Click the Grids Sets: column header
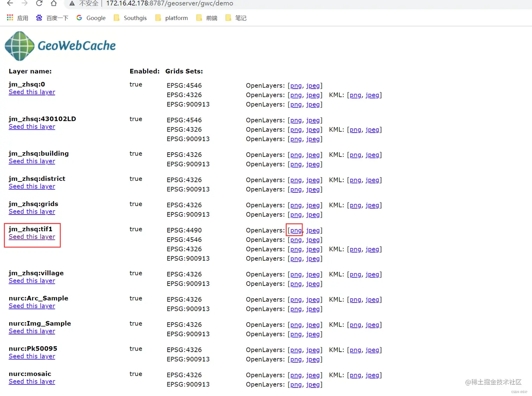The image size is (532, 396). (x=184, y=71)
